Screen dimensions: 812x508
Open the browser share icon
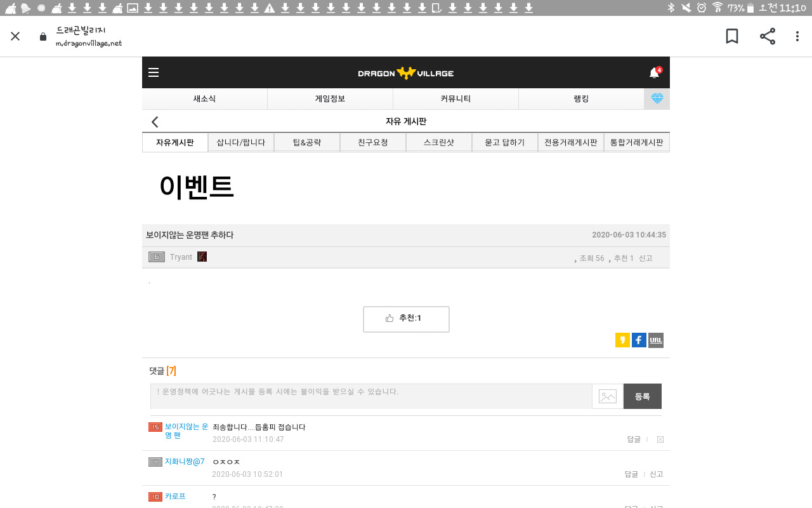[768, 36]
